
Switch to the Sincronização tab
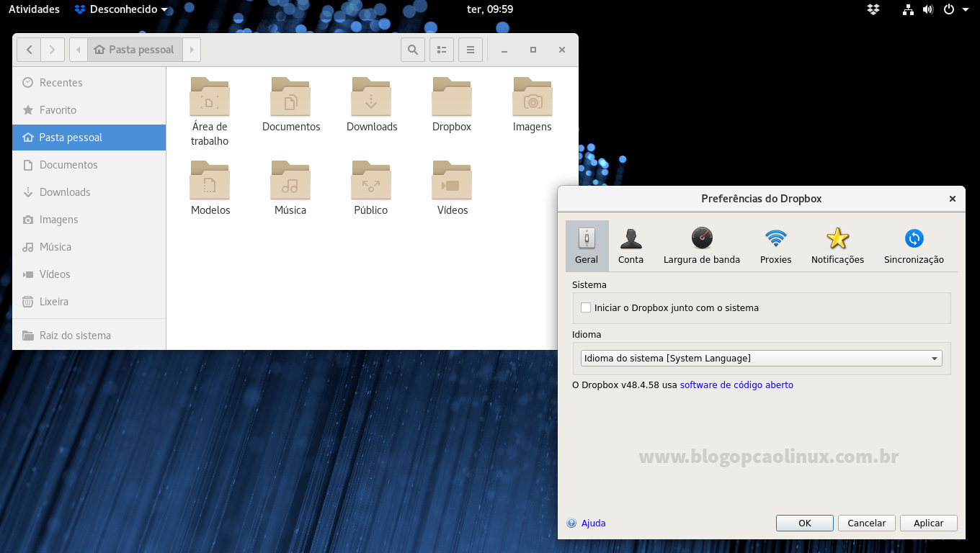click(914, 246)
